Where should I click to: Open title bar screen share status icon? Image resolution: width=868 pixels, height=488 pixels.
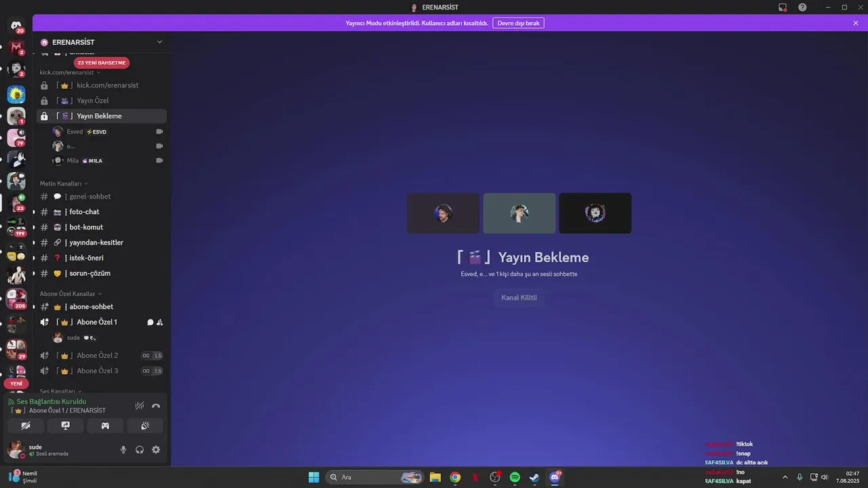pos(783,7)
